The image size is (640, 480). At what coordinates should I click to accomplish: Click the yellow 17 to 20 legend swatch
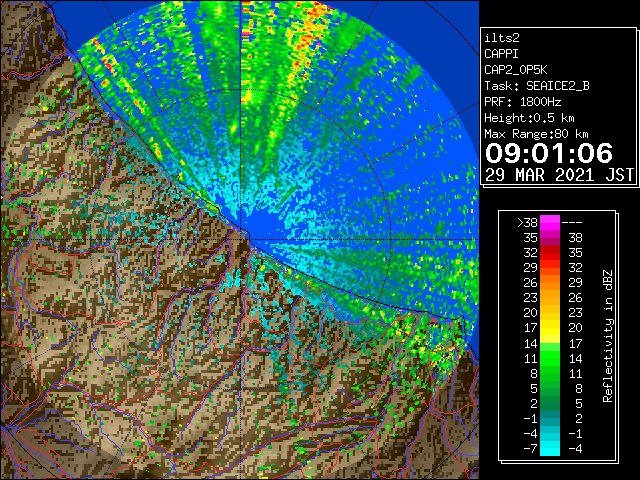click(x=550, y=328)
